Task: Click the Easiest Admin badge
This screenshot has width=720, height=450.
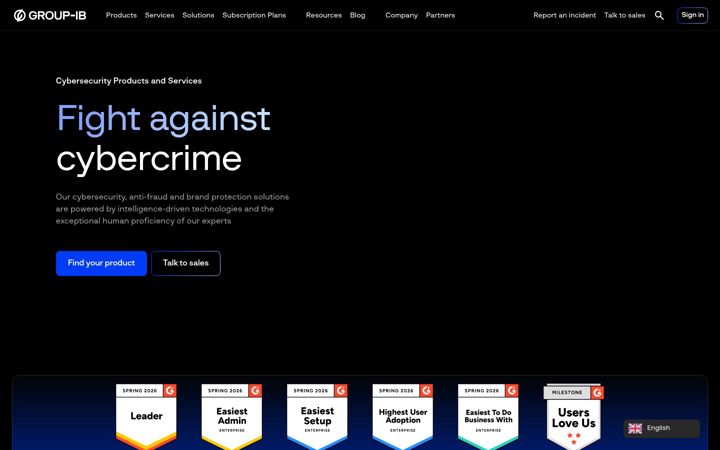Action: point(231,416)
